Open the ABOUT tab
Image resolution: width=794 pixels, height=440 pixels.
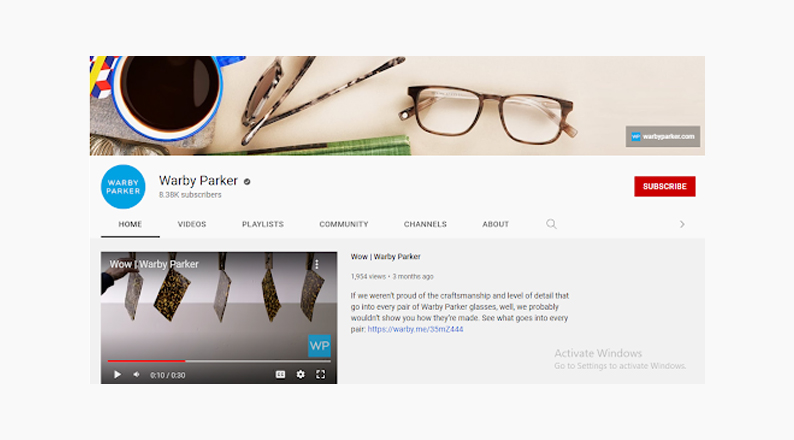496,224
